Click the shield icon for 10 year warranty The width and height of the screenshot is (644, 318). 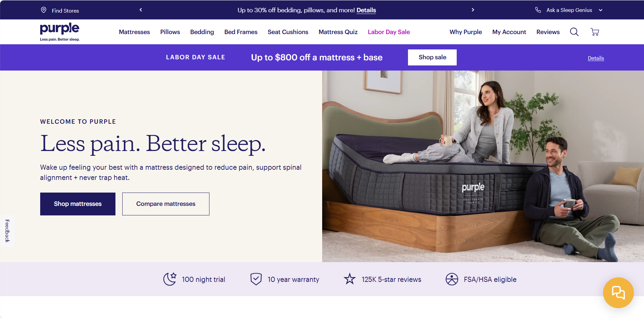[x=256, y=279]
